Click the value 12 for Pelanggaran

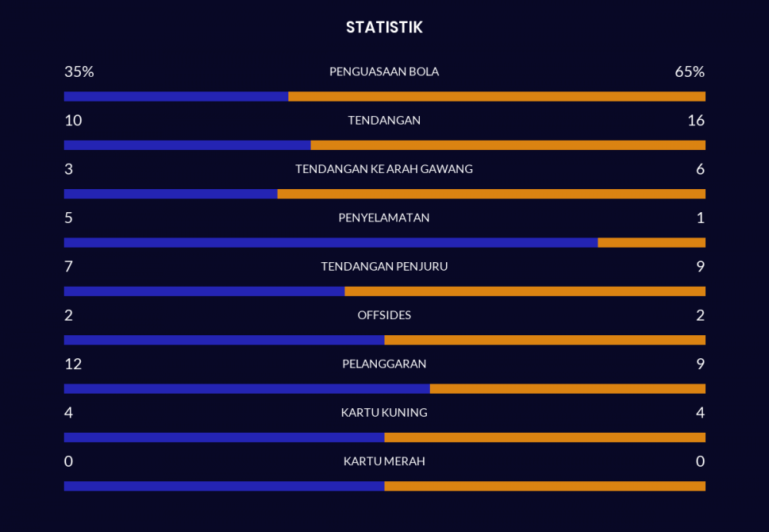73,364
